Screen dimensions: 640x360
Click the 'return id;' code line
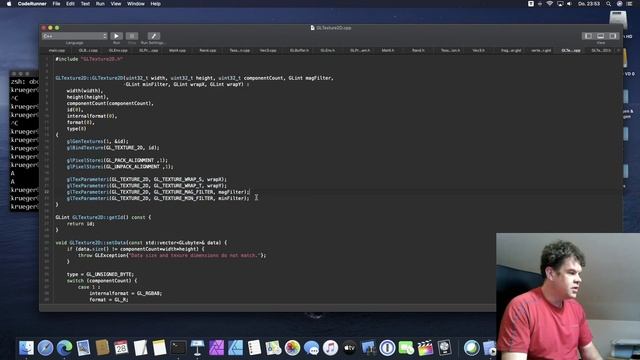(x=81, y=224)
